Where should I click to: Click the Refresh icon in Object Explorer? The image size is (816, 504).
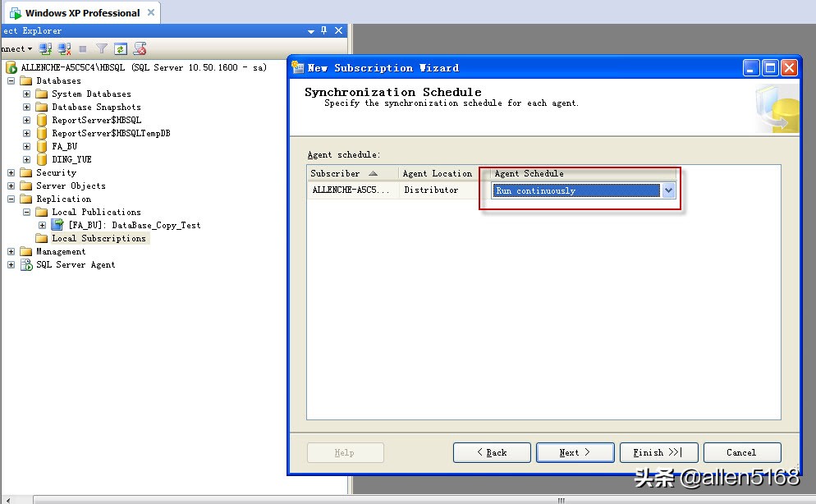(121, 49)
